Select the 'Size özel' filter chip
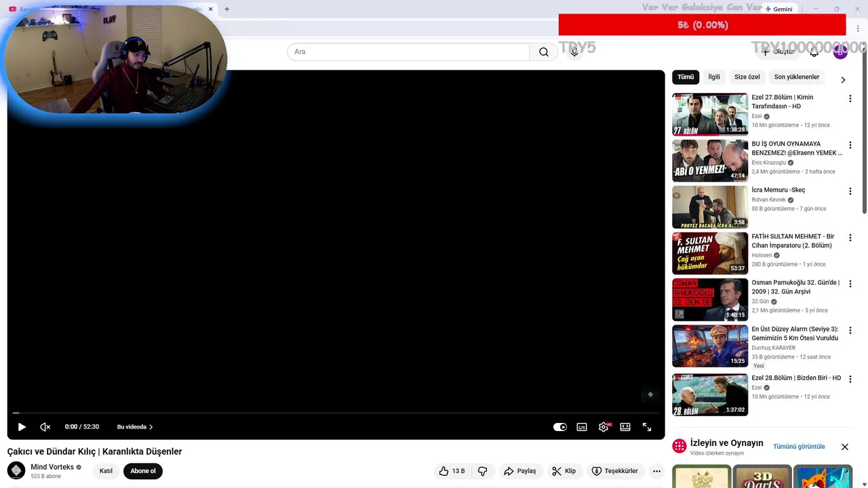 pos(747,77)
